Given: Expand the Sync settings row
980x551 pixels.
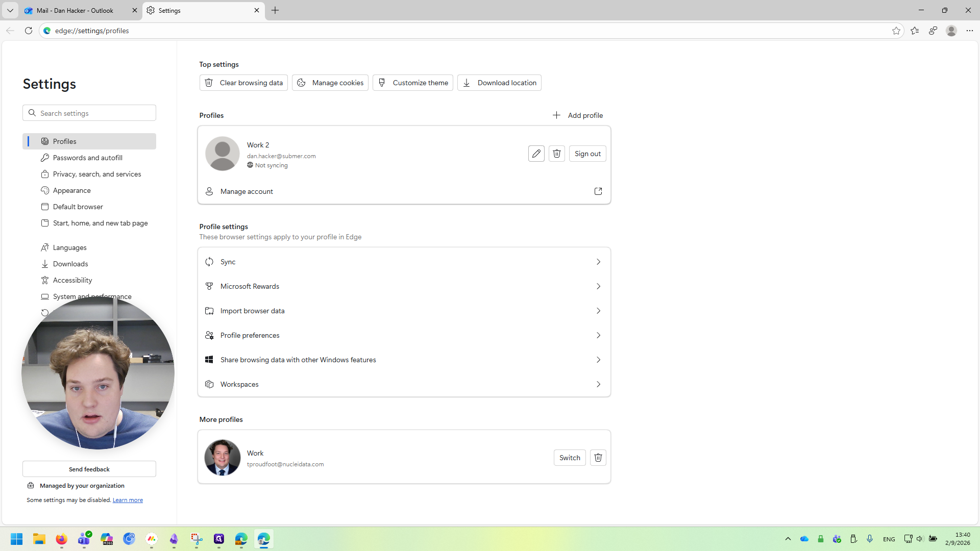Looking at the screenshot, I should click(x=404, y=262).
